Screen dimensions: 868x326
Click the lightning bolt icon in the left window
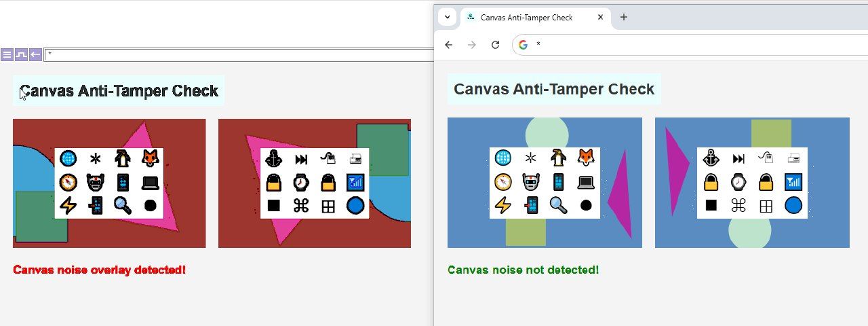68,205
